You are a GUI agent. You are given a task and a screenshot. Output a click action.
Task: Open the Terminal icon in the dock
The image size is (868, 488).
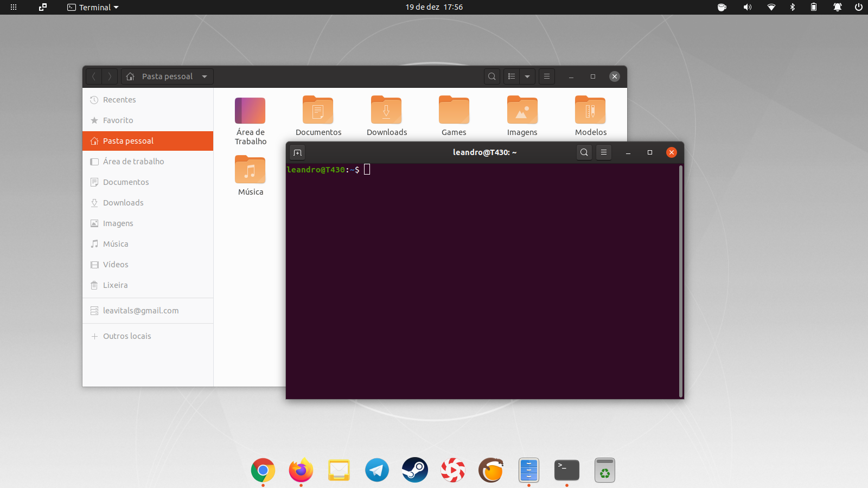click(567, 470)
